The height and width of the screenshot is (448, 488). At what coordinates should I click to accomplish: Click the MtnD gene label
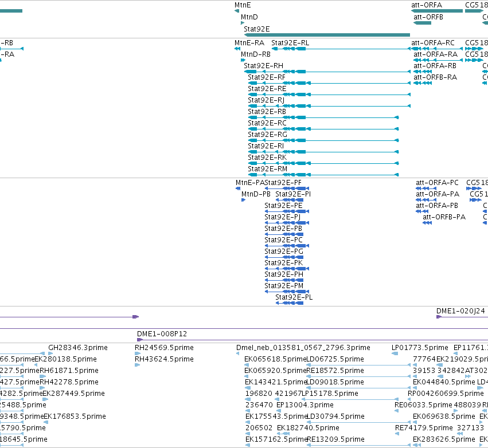pyautogui.click(x=249, y=17)
